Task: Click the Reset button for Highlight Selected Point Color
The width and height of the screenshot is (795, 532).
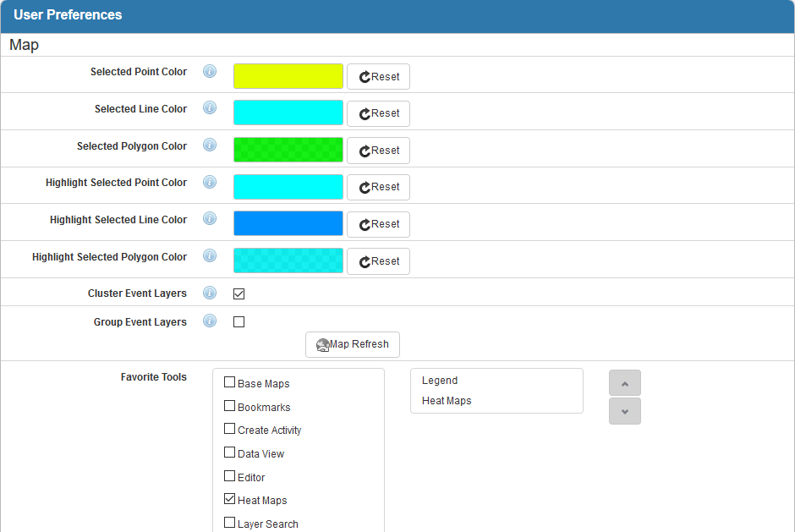Action: pos(378,187)
